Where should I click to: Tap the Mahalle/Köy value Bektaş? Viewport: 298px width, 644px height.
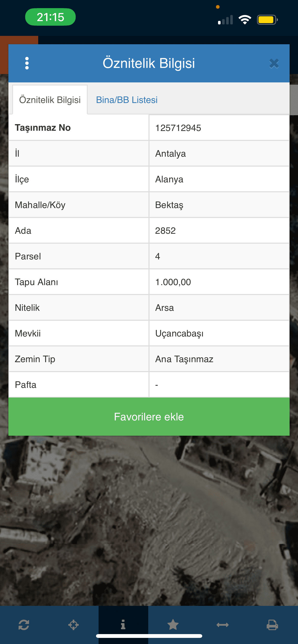pyautogui.click(x=169, y=205)
